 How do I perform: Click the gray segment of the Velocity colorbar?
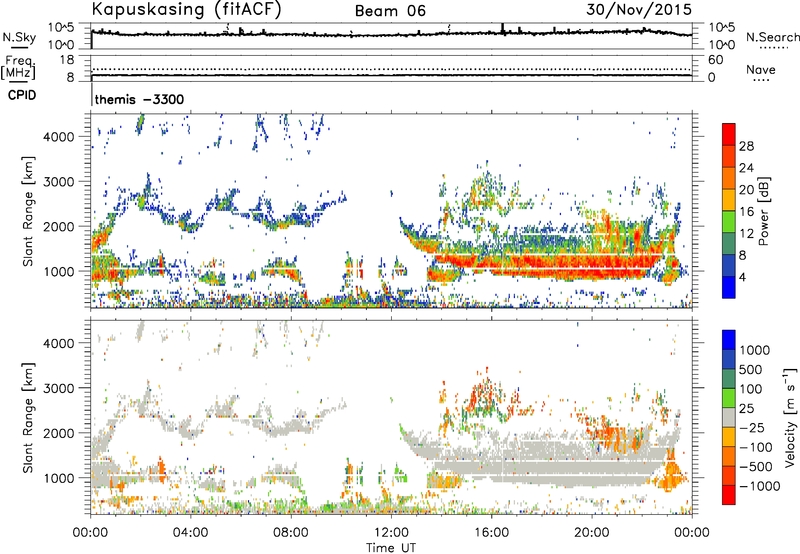click(x=729, y=418)
